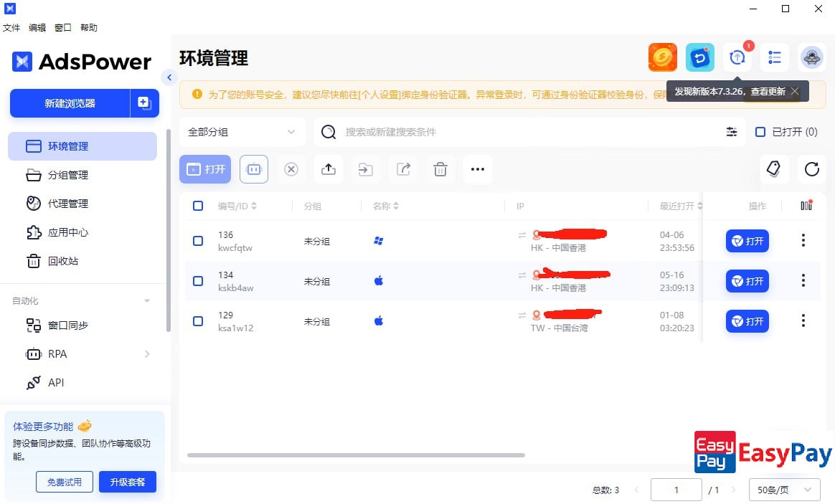Image resolution: width=835 pixels, height=504 pixels.
Task: Refresh the environment list
Action: [x=811, y=169]
